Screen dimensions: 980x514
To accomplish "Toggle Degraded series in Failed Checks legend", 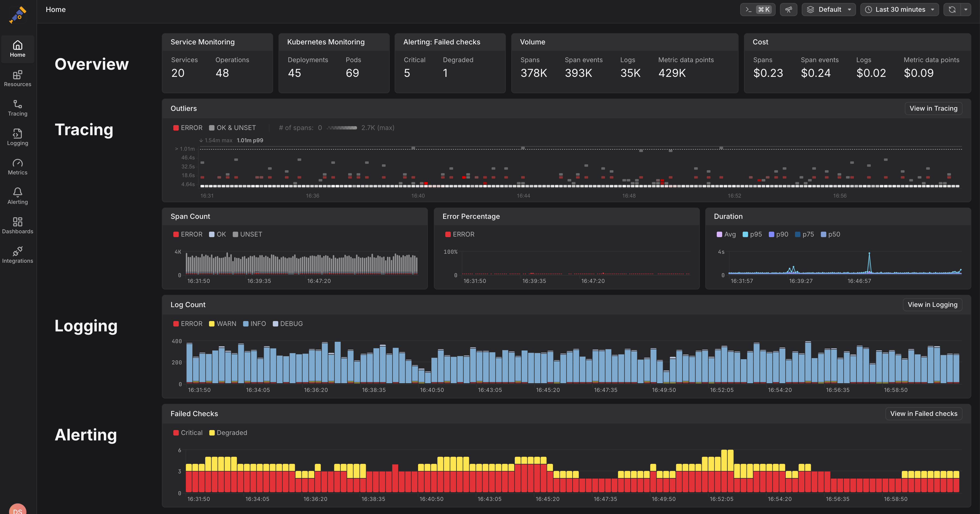I will click(228, 433).
